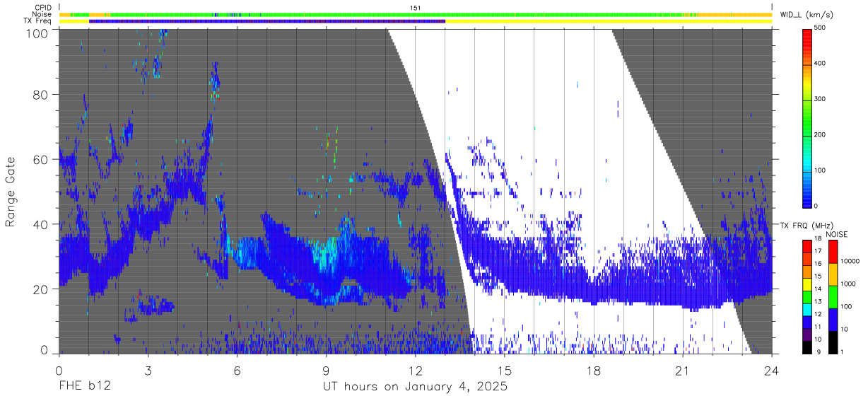Select the black swatch in NOISE legend
The width and height of the screenshot is (868, 401).
(833, 342)
